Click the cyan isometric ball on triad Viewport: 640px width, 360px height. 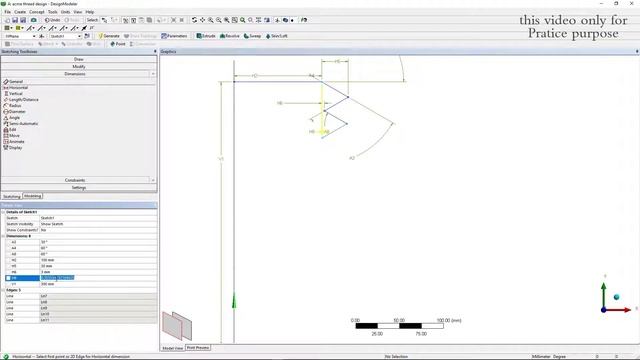pos(616,297)
